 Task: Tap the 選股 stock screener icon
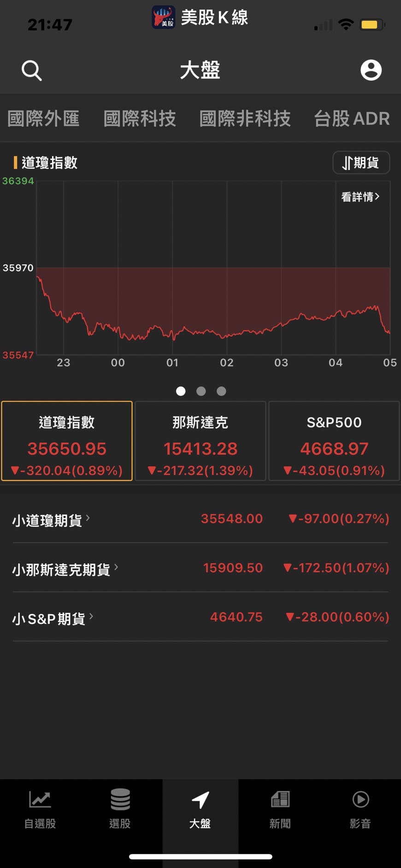(x=120, y=800)
